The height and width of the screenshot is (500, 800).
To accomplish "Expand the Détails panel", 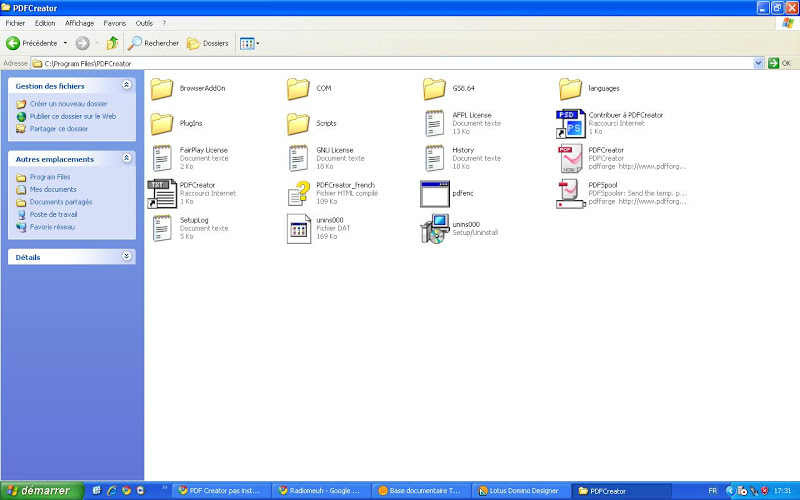I will click(x=127, y=256).
